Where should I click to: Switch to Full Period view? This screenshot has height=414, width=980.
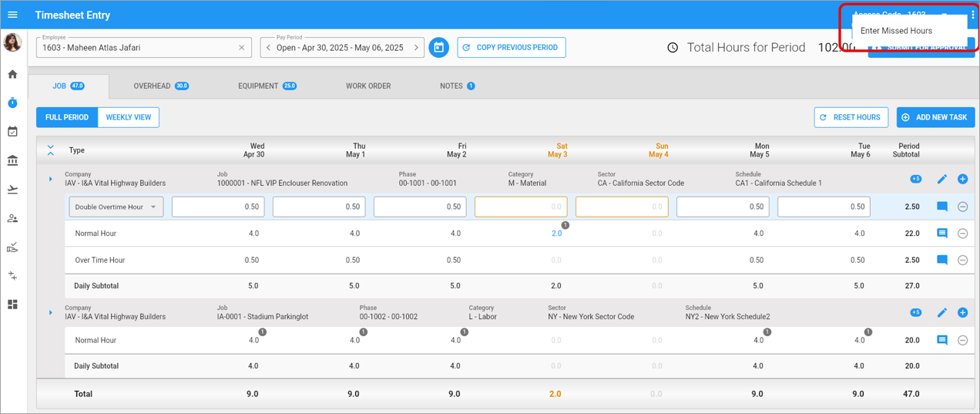pyautogui.click(x=67, y=117)
